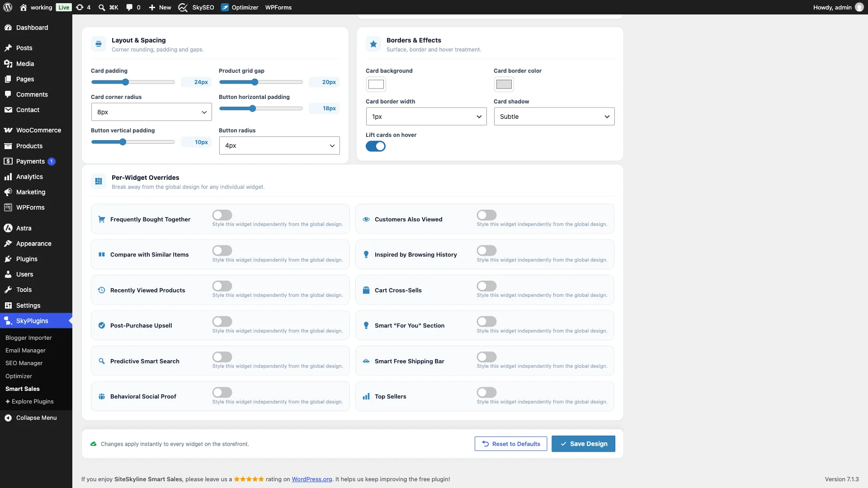Click the Reset to Defaults button
Screen dimensions: 868x488
click(x=511, y=444)
